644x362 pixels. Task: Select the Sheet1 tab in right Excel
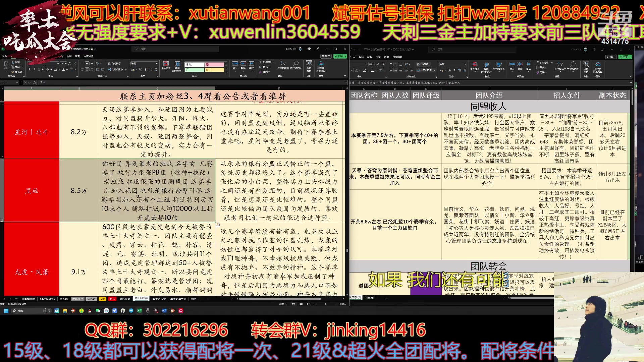tap(370, 298)
